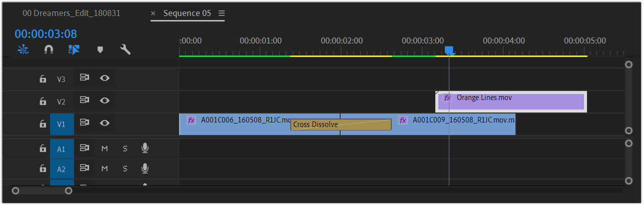Enable voice-over record on A2
This screenshot has height=206, width=644.
(145, 168)
